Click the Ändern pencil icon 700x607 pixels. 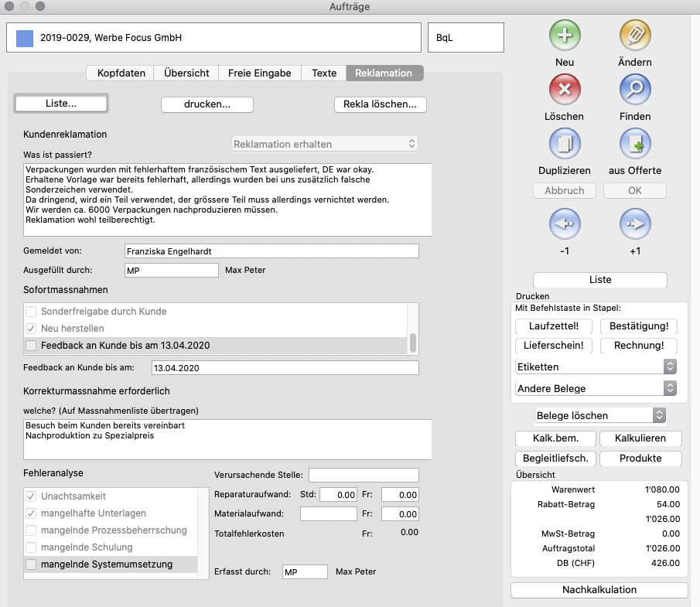(x=635, y=35)
